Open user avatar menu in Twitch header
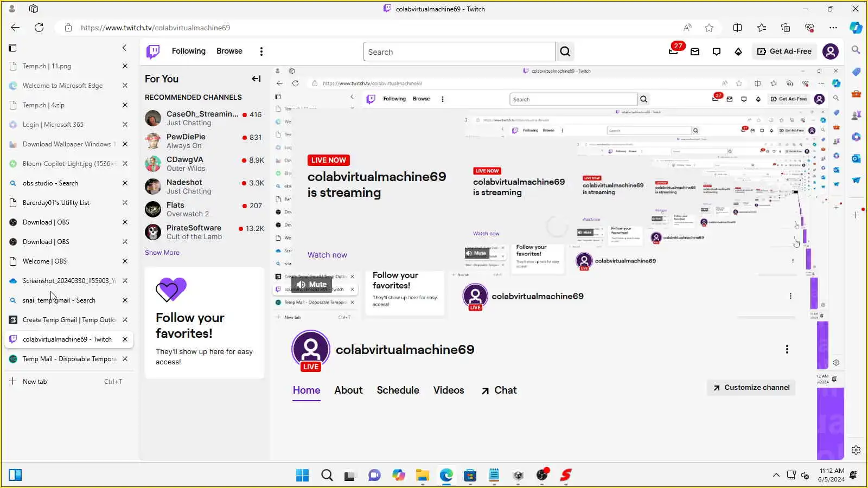The width and height of the screenshot is (868, 488). tap(831, 52)
